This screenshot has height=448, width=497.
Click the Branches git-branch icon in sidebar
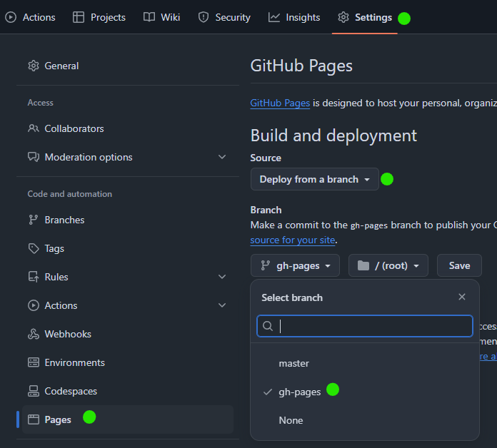click(x=34, y=220)
